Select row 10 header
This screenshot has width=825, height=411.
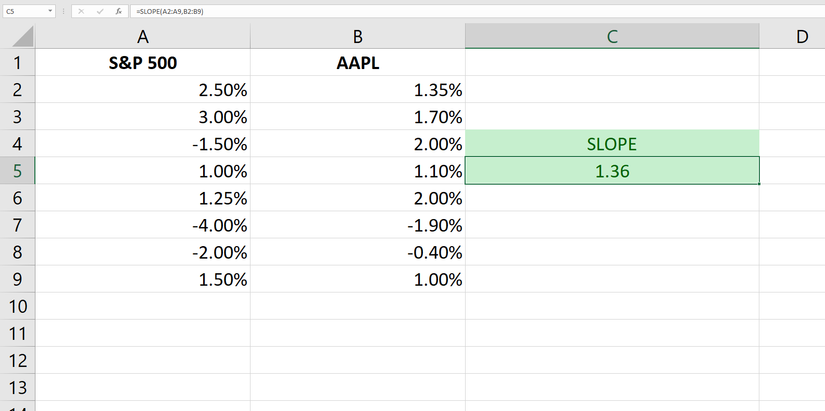(x=18, y=306)
